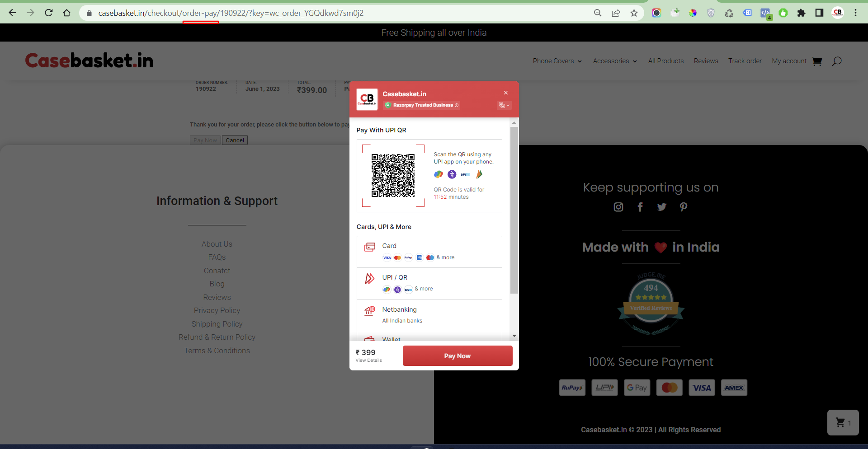Image resolution: width=868 pixels, height=449 pixels.
Task: Go back using browser back arrow
Action: [12, 13]
